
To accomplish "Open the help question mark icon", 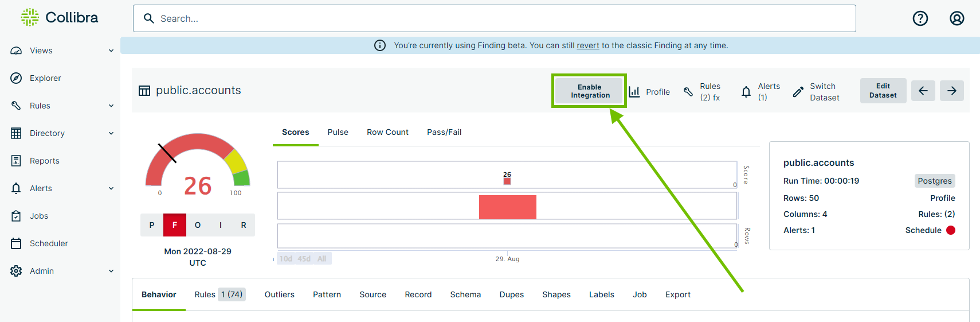I will tap(920, 18).
